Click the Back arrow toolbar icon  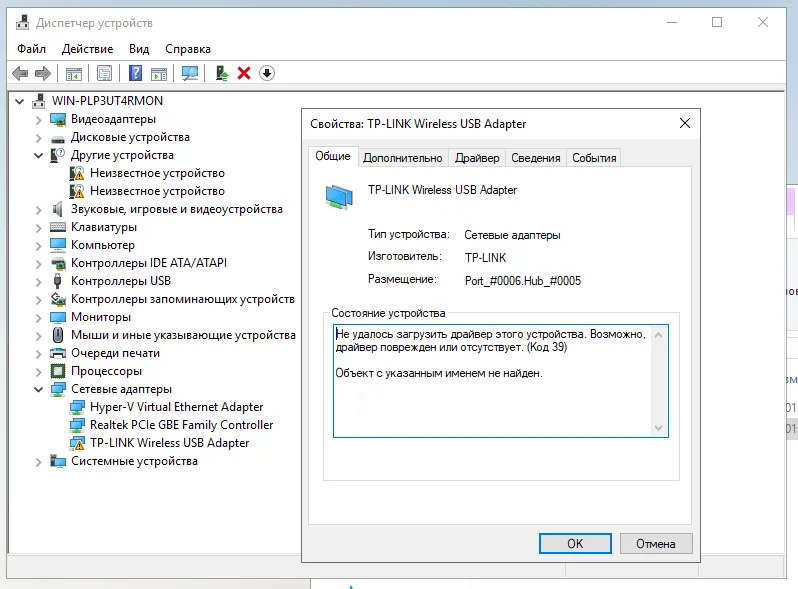tap(20, 73)
